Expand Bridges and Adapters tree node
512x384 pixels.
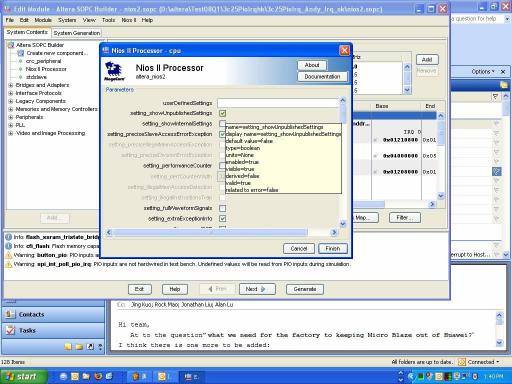[11, 85]
